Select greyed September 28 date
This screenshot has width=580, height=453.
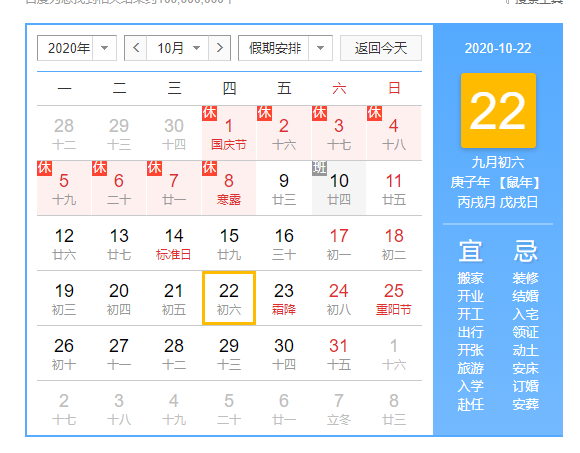[x=64, y=133]
